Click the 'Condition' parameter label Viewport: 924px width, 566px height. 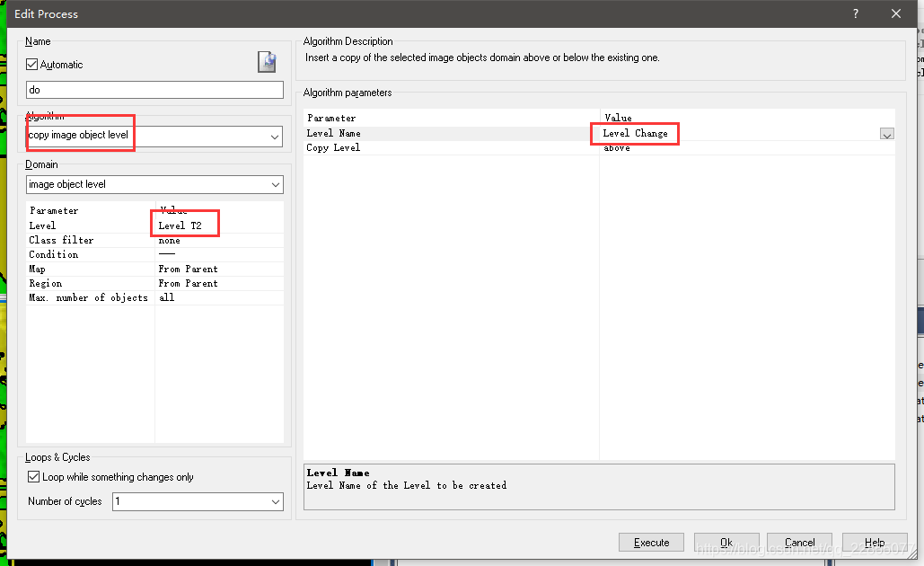[x=54, y=255]
